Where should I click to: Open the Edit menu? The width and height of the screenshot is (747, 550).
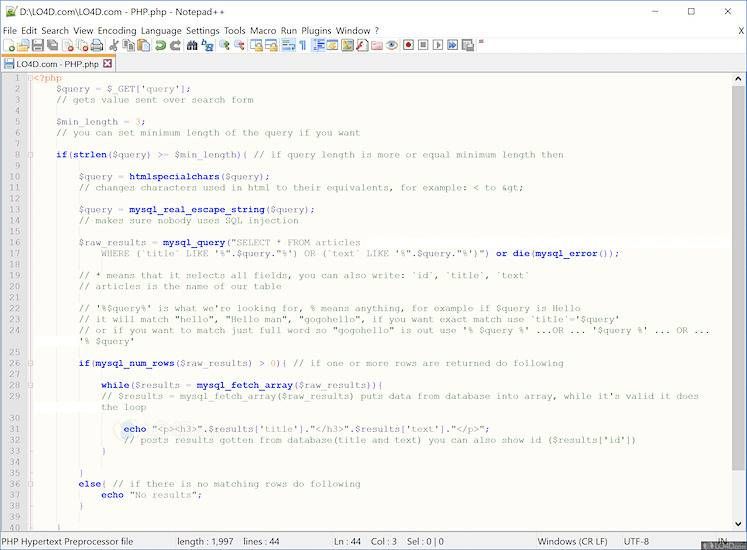click(29, 31)
